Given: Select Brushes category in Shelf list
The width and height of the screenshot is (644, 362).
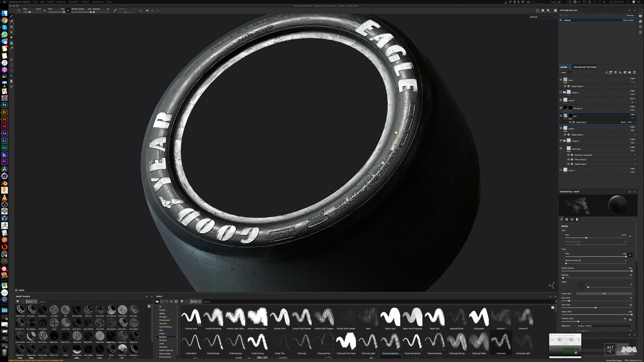Looking at the screenshot, I should 166,337.
